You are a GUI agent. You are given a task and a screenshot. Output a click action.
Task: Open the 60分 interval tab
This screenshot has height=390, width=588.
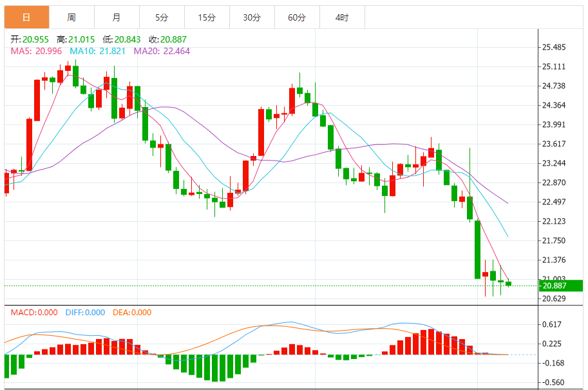coord(297,17)
